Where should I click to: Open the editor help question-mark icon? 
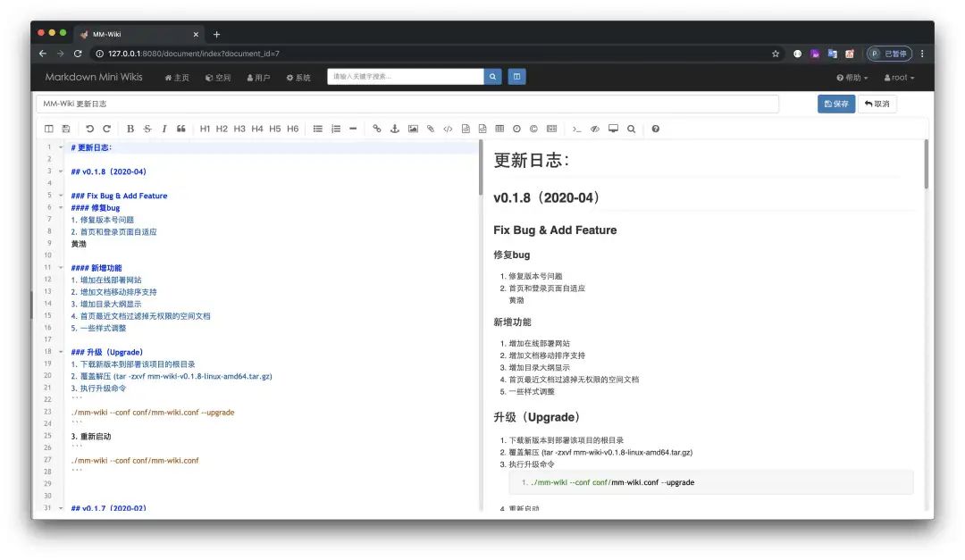(x=656, y=129)
